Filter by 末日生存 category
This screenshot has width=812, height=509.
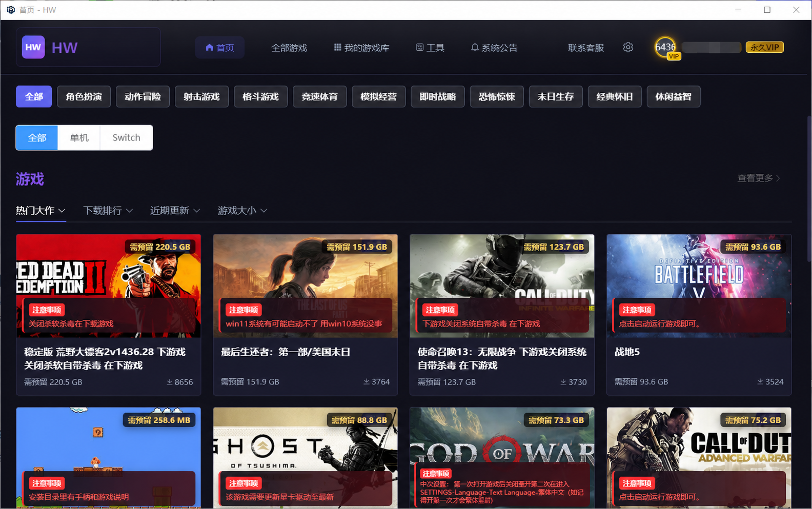556,96
